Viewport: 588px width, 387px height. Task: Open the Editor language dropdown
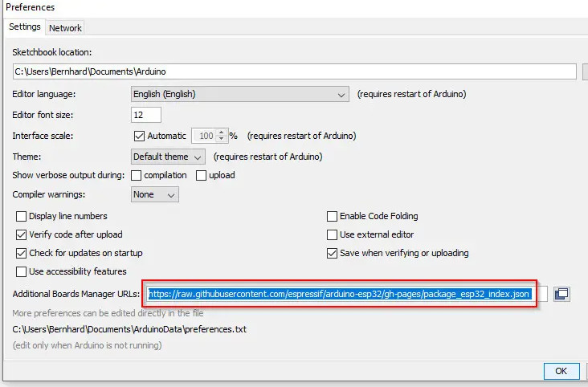point(239,94)
